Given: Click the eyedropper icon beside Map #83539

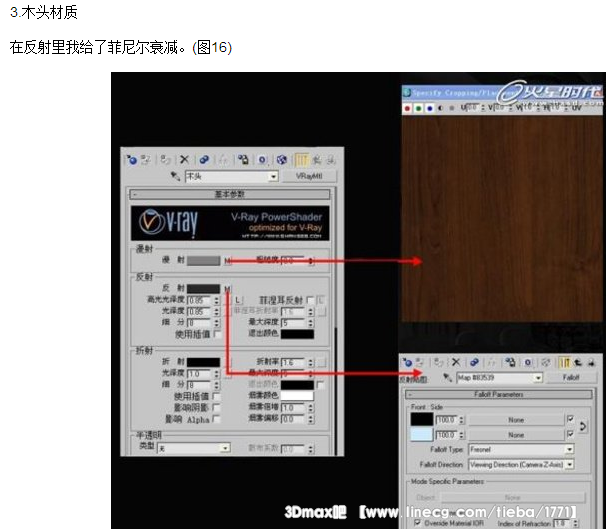Looking at the screenshot, I should [449, 378].
